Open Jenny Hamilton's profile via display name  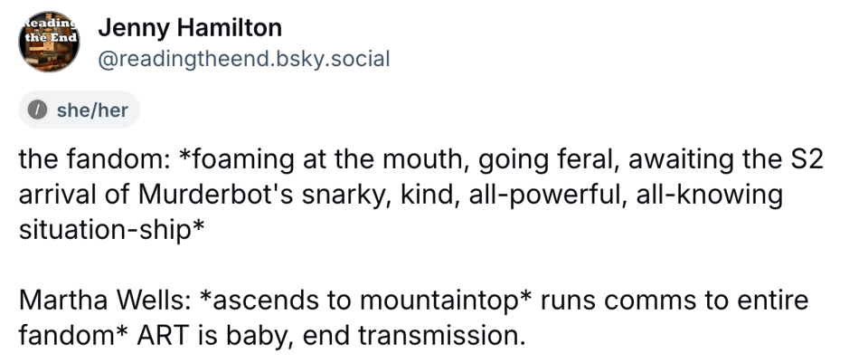pyautogui.click(x=190, y=28)
